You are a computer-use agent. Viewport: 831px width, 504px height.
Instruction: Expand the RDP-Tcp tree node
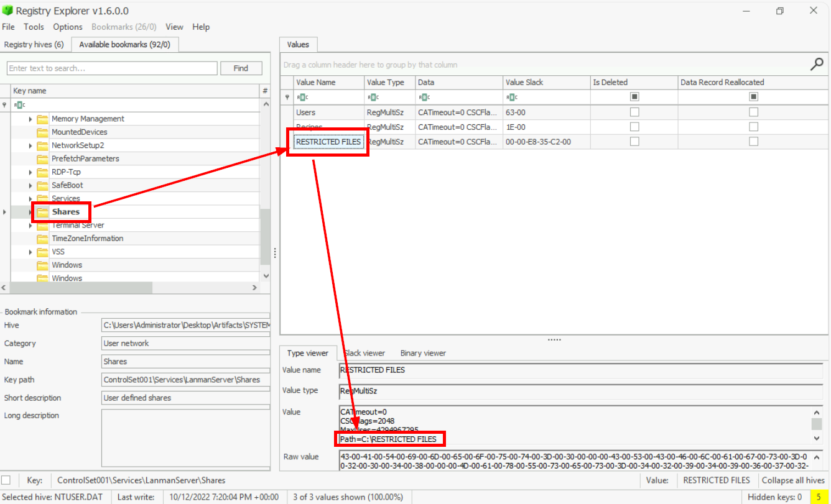point(30,172)
